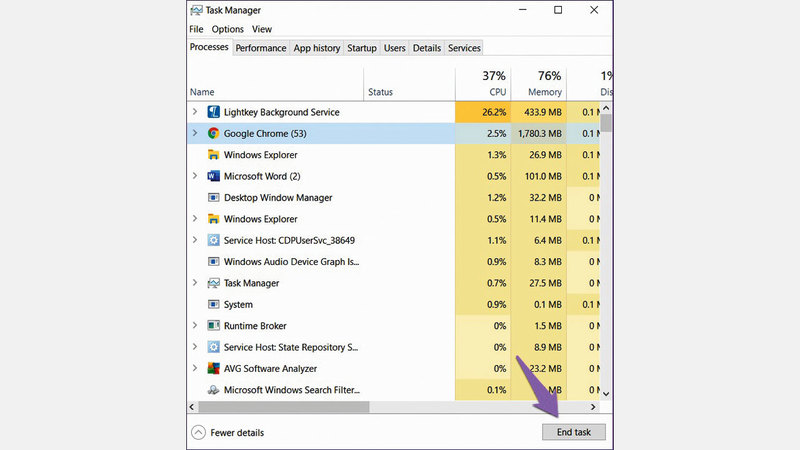Expand the Microsoft Word (2) process group

195,176
